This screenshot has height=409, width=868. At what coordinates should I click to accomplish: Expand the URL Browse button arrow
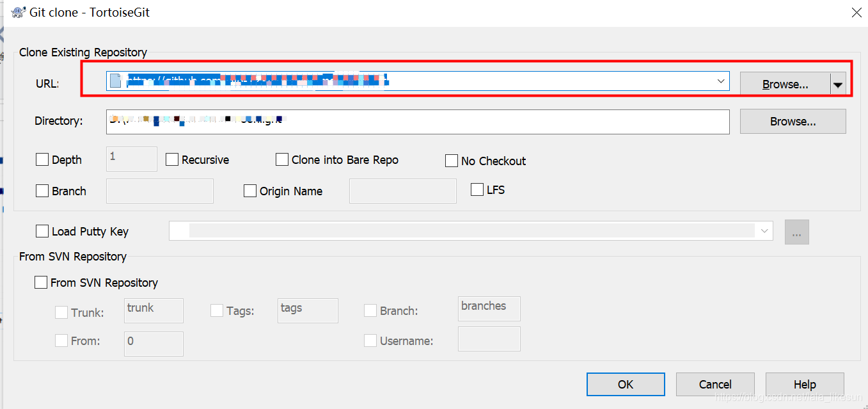click(838, 84)
